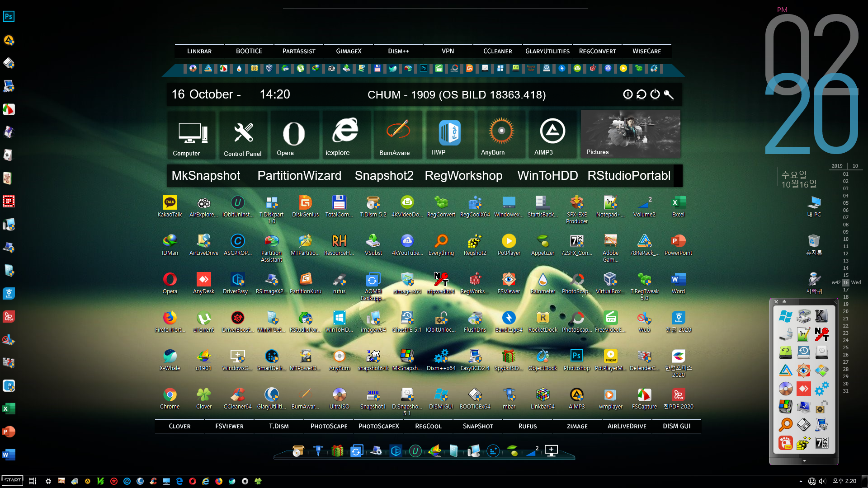The width and height of the screenshot is (868, 488).
Task: Open AIMP3 icon in bottom row
Action: pyautogui.click(x=576, y=399)
